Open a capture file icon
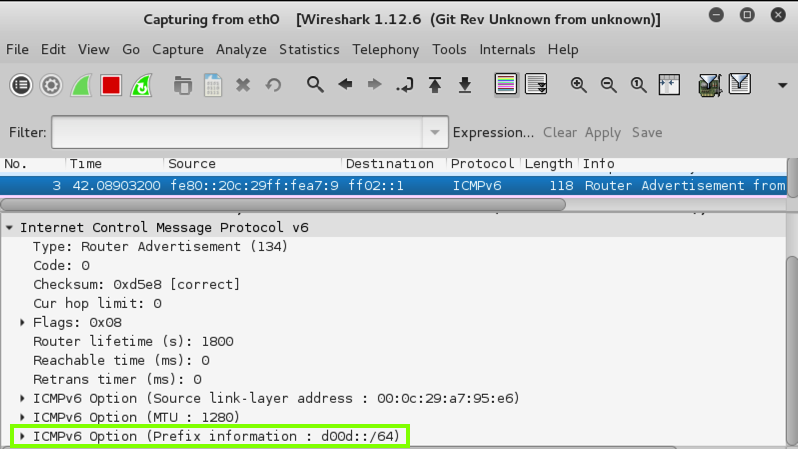Screen dimensions: 798x449 click(x=183, y=85)
